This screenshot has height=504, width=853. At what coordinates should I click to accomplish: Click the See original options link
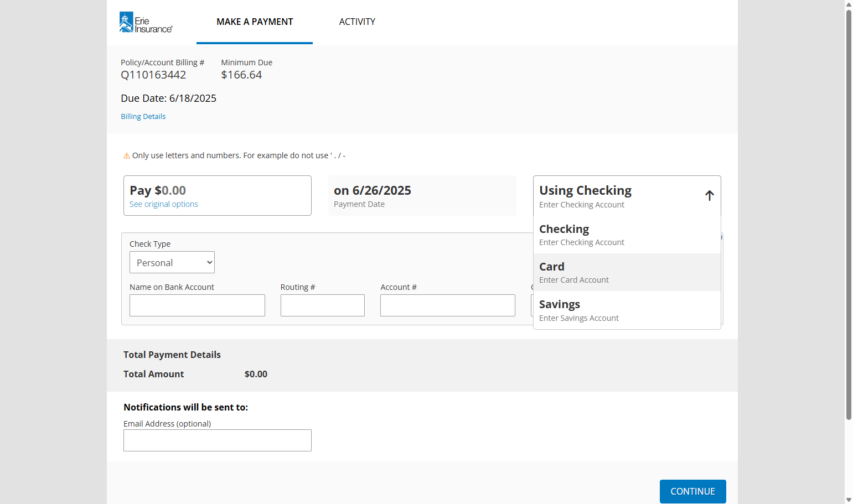tap(164, 204)
